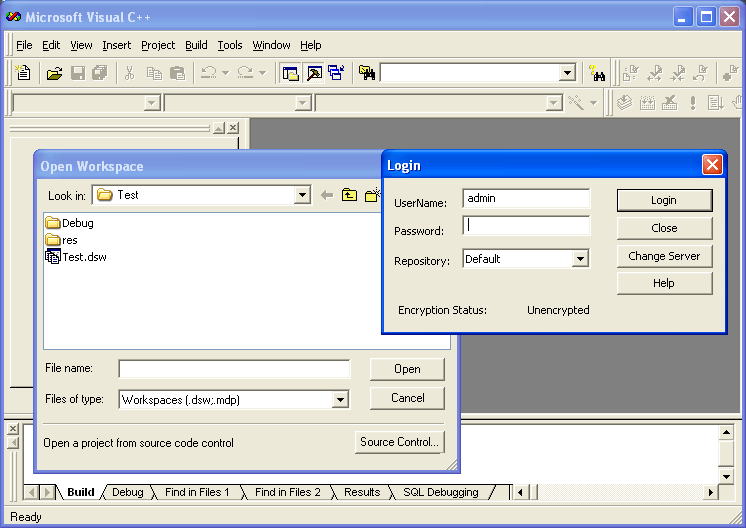Open the Redo history dropdown arrow
The width and height of the screenshot is (746, 528).
263,73
